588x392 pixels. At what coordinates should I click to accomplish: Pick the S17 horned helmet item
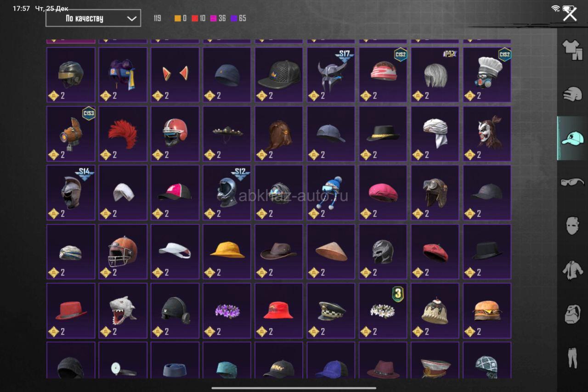point(331,75)
